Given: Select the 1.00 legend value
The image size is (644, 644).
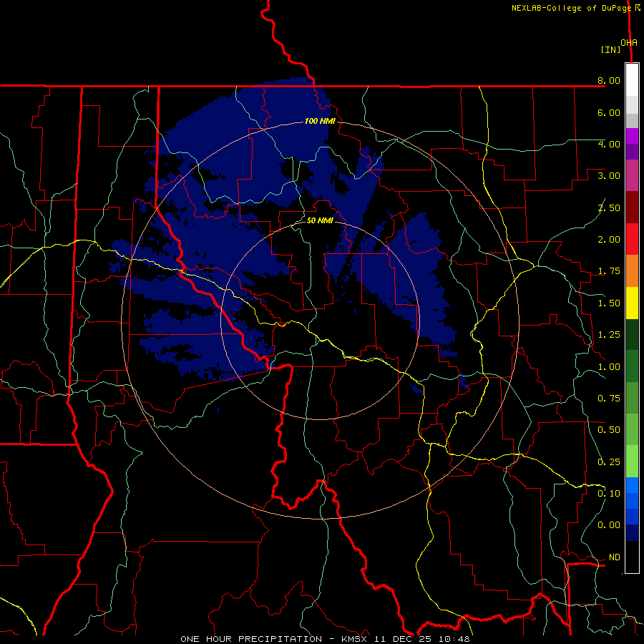Looking at the screenshot, I should 609,367.
